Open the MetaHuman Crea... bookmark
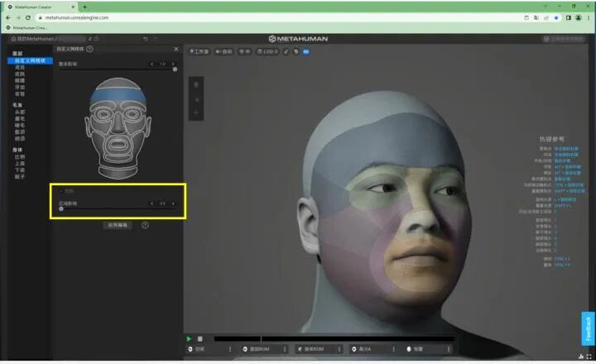596x364 pixels. coord(26,28)
